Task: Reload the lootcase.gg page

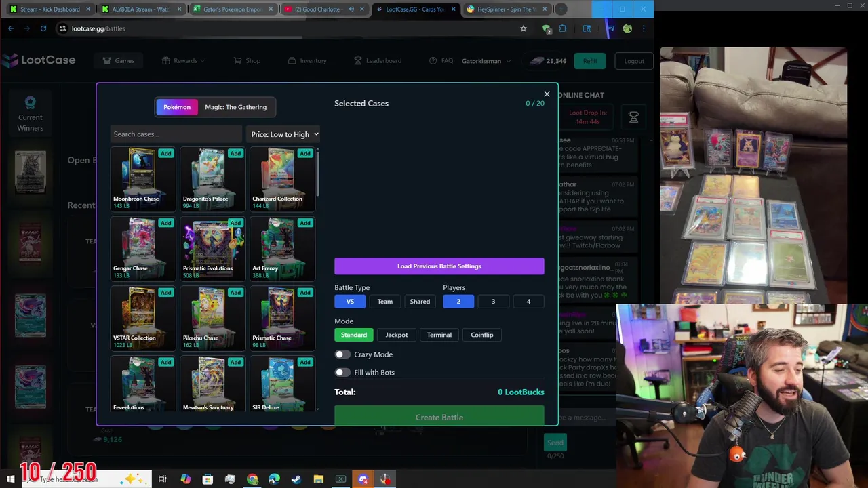Action: pyautogui.click(x=43, y=28)
